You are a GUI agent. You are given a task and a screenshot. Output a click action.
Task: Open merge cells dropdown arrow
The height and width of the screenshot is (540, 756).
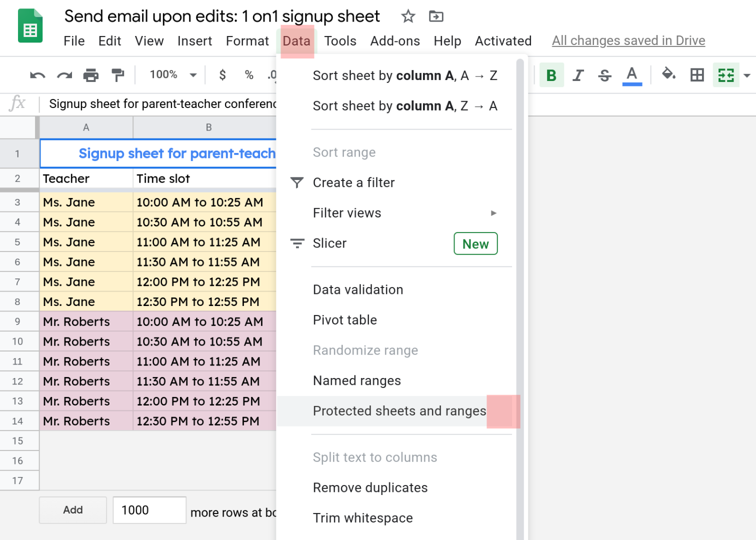coord(747,75)
